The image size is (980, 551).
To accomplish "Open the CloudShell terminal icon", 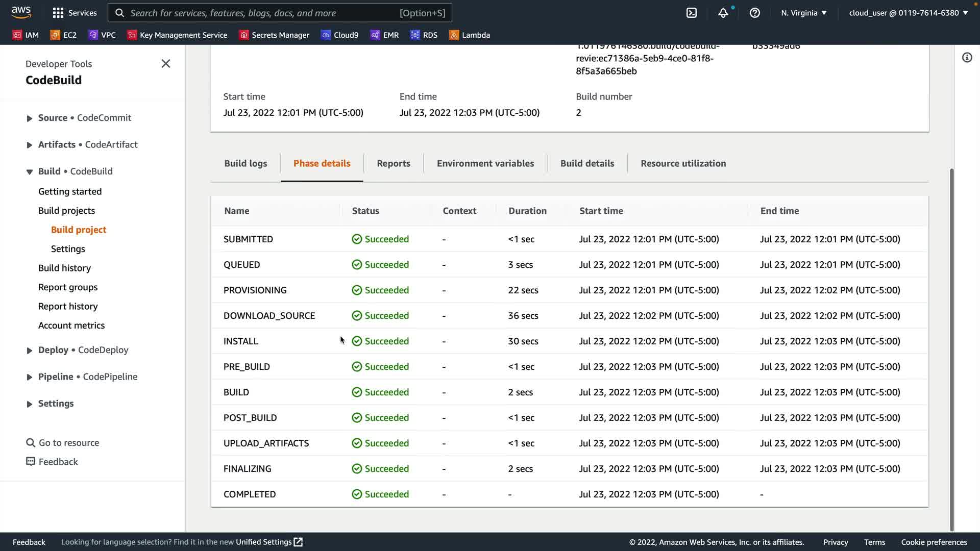I will pos(692,13).
